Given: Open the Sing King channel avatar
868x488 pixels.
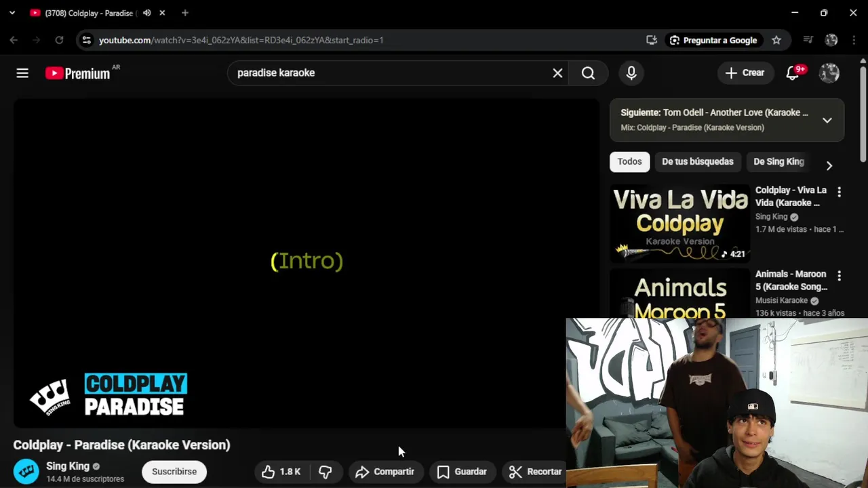Looking at the screenshot, I should click(26, 472).
